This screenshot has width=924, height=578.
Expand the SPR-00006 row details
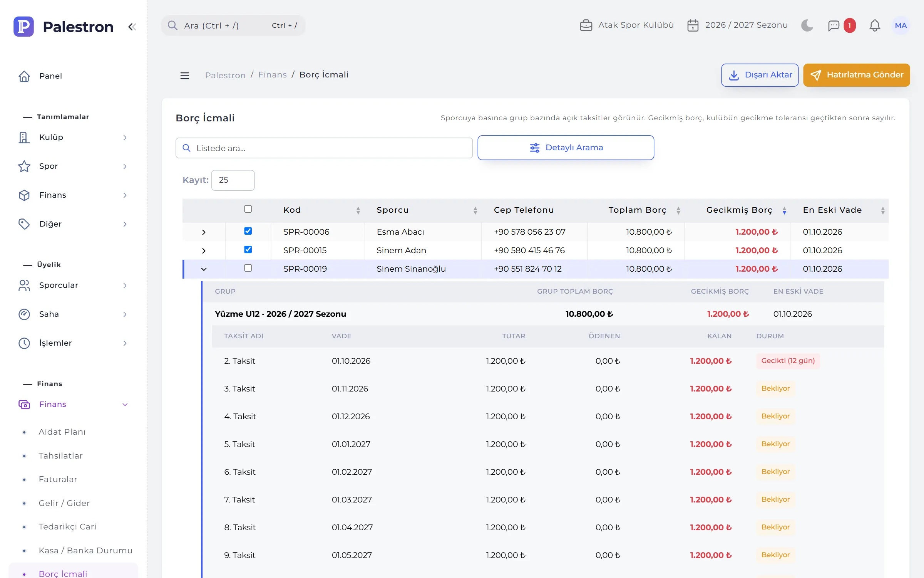tap(204, 232)
